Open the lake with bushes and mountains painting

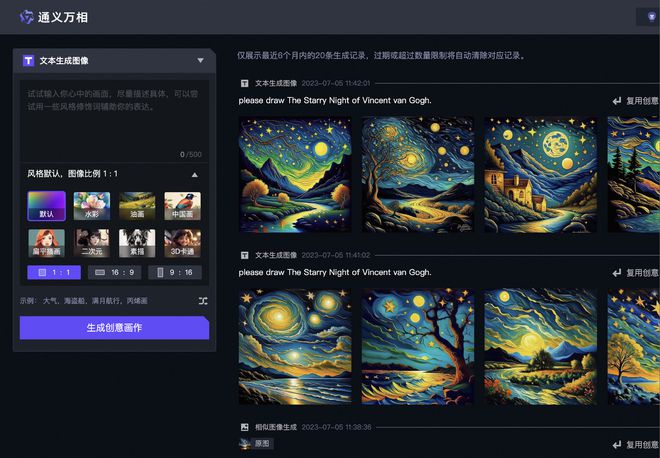point(540,346)
